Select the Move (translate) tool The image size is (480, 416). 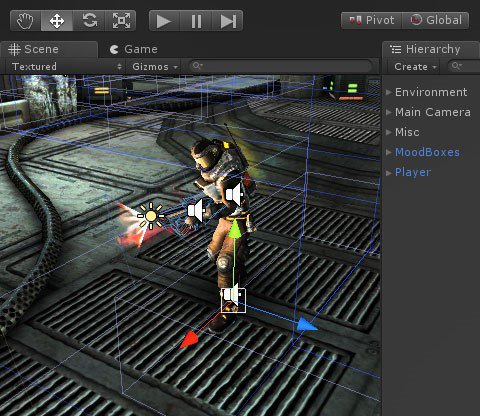coord(57,21)
